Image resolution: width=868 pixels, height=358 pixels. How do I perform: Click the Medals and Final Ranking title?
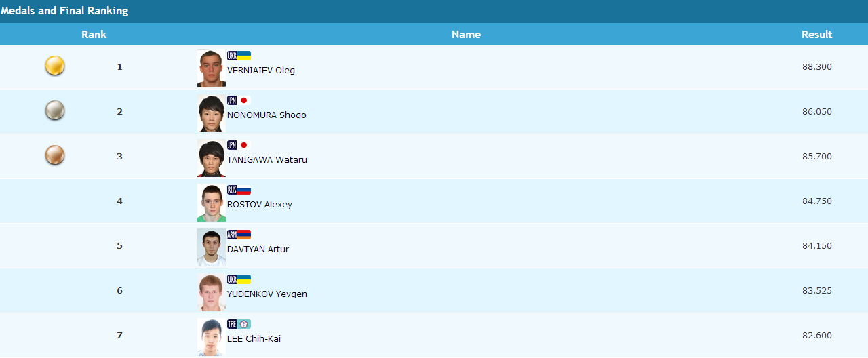64,11
